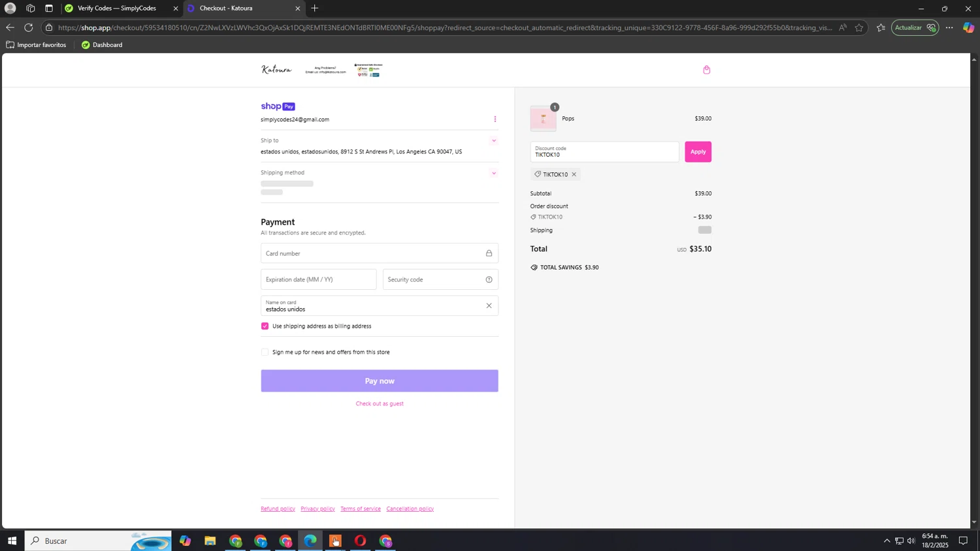Open Copilot from the taskbar
The image size is (980, 551).
(x=186, y=541)
